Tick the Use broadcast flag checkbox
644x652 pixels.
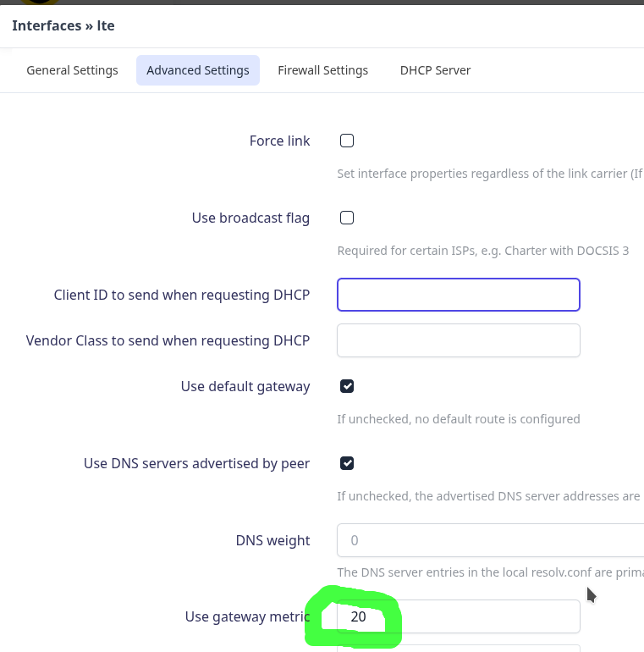pyautogui.click(x=347, y=218)
